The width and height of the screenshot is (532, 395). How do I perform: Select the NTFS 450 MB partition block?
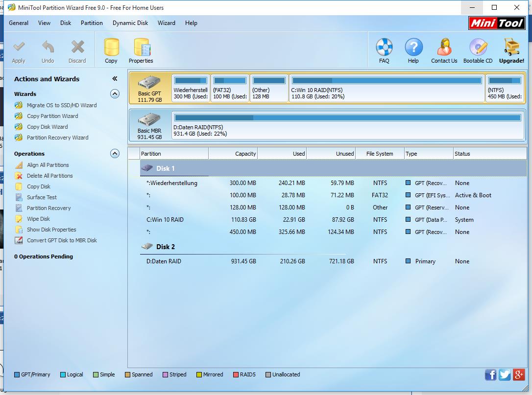505,88
